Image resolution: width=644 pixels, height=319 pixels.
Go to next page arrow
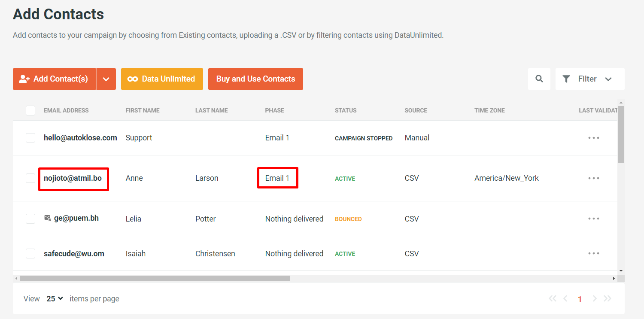[x=595, y=299]
